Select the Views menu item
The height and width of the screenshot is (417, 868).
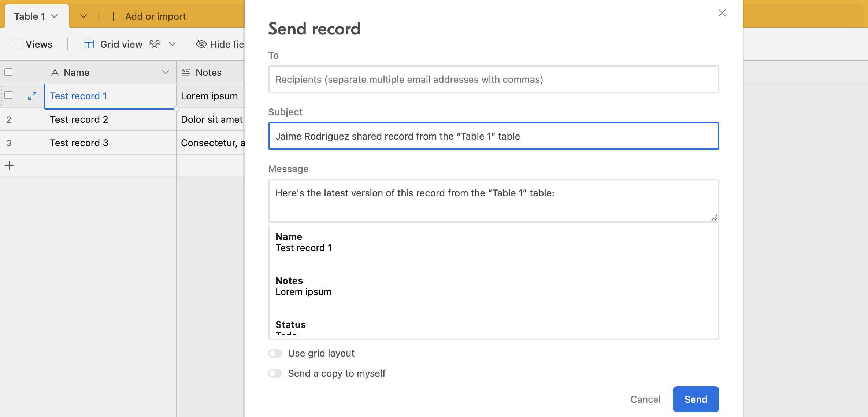click(33, 44)
